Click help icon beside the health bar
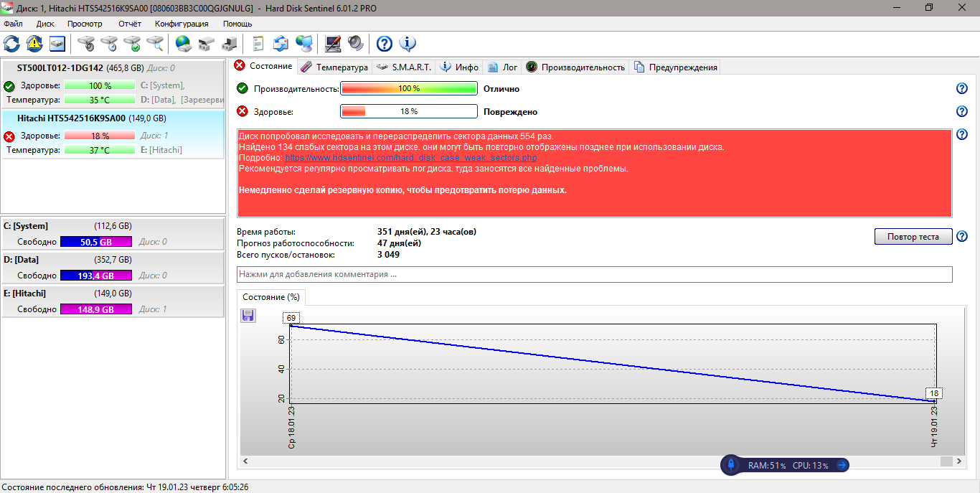The width and height of the screenshot is (980, 493). click(x=962, y=111)
